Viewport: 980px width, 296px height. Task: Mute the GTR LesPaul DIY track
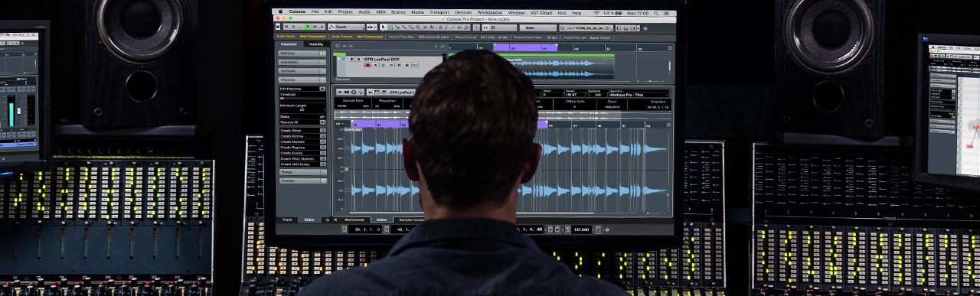[x=351, y=59]
